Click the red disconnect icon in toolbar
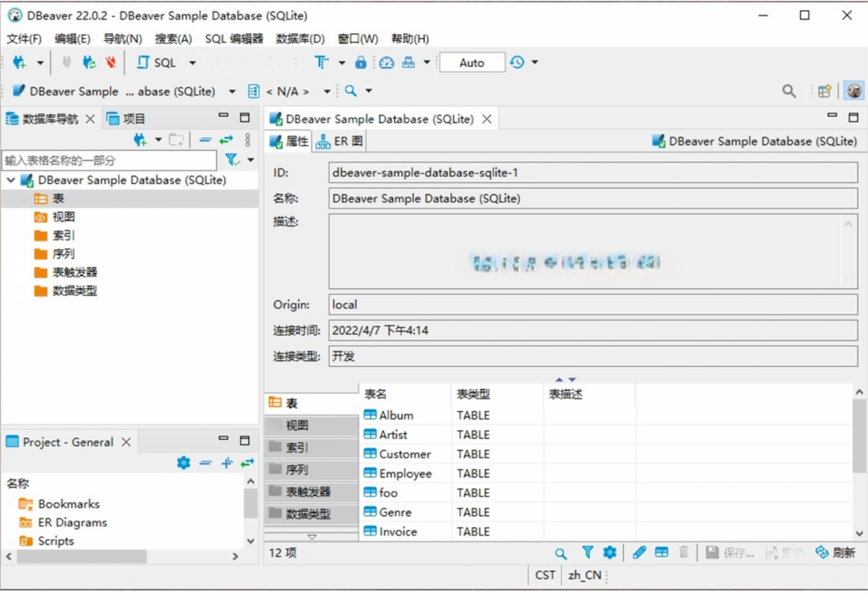868x600 pixels. (x=110, y=63)
